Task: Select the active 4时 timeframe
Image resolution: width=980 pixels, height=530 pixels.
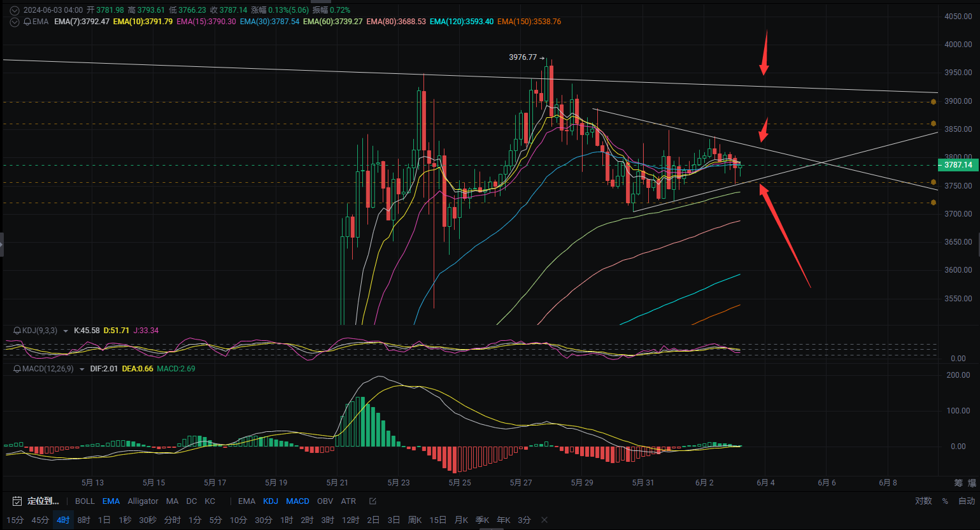Action: (x=63, y=520)
